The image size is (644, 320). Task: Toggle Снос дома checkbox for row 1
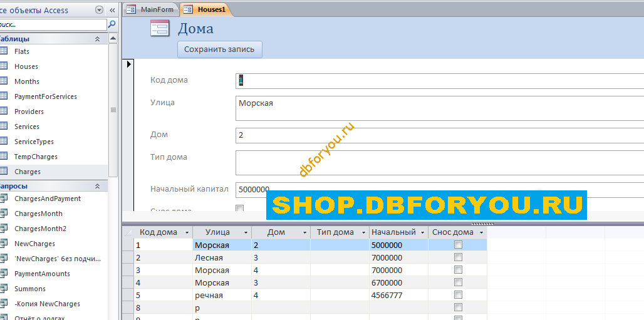pyautogui.click(x=458, y=245)
